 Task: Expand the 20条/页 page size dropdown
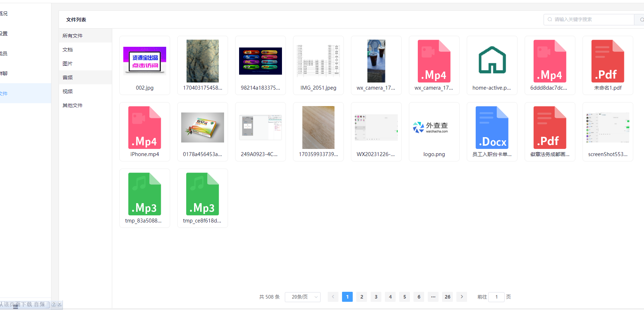(302, 297)
